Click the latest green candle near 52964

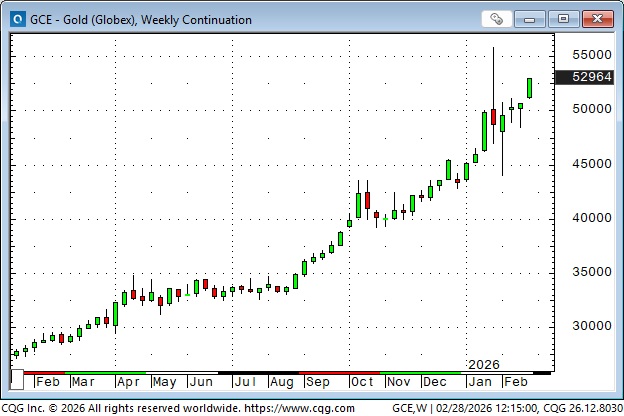click(530, 88)
